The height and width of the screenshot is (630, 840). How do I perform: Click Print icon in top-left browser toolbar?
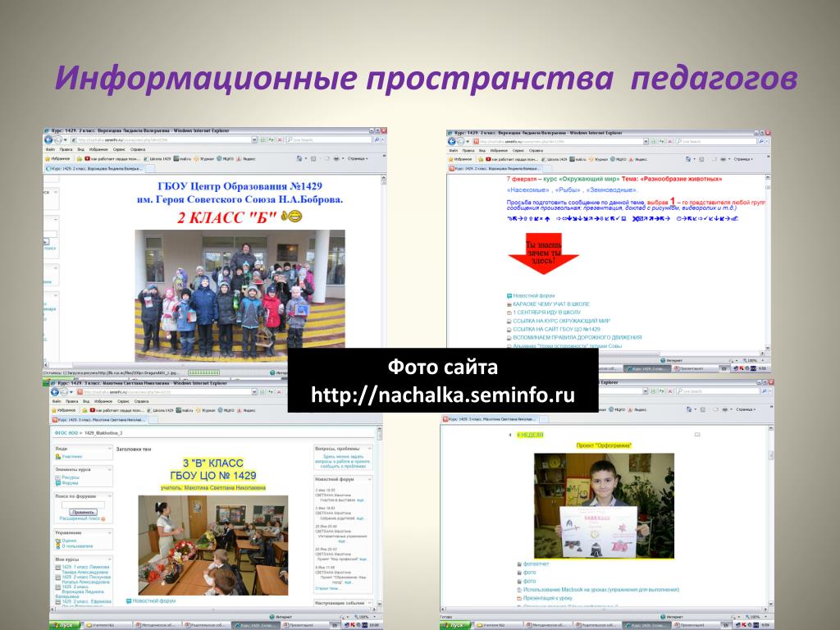click(x=336, y=158)
